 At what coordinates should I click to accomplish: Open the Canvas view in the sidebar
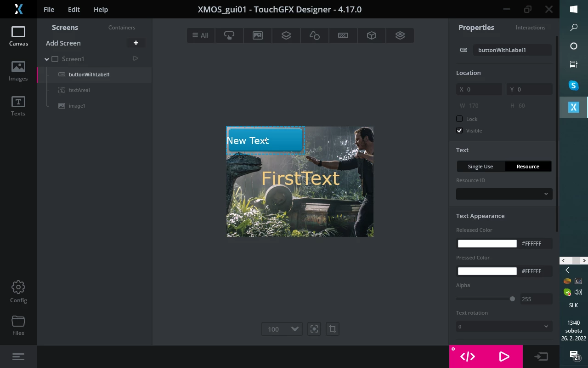pos(18,37)
